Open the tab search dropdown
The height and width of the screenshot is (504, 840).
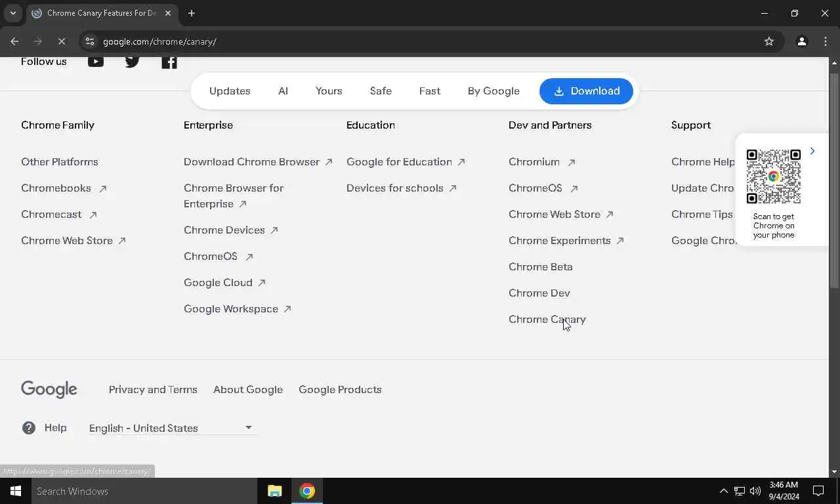(12, 13)
